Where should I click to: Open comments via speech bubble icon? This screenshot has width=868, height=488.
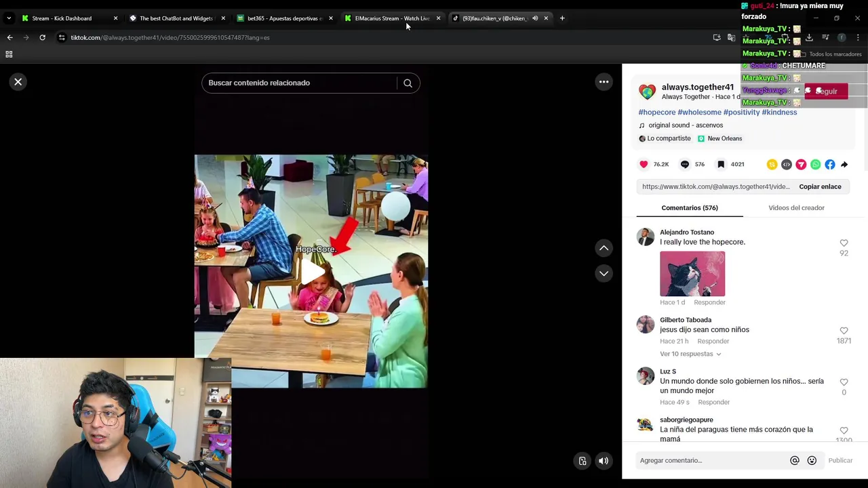coord(685,164)
